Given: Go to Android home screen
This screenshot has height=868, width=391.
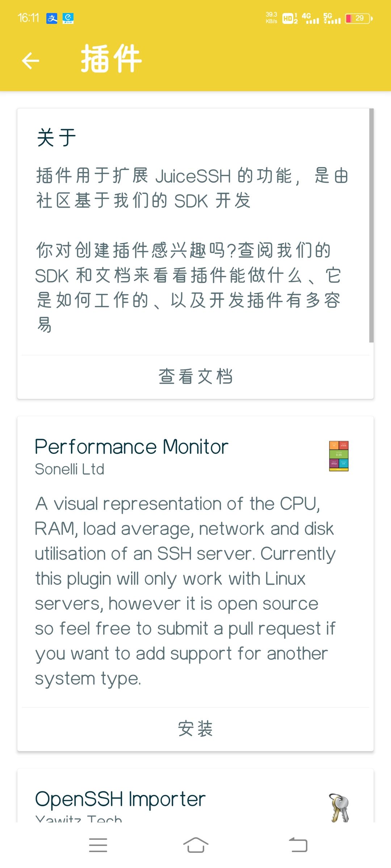Looking at the screenshot, I should point(195,845).
